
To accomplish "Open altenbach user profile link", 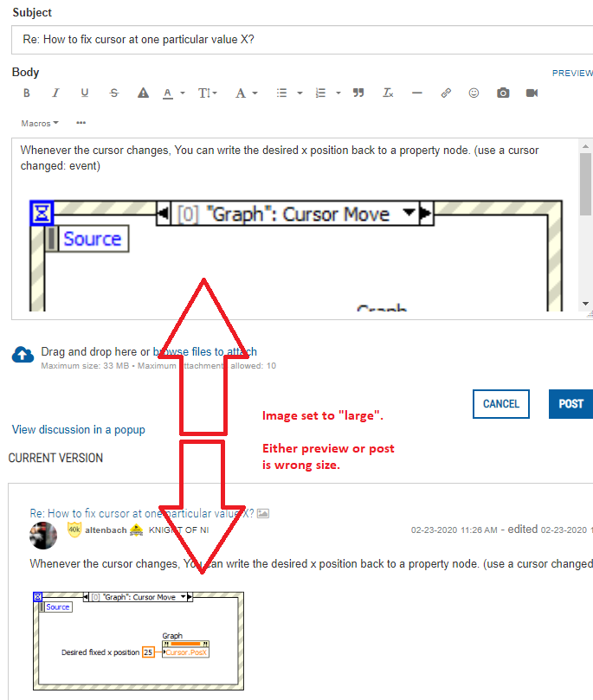I will pyautogui.click(x=106, y=530).
